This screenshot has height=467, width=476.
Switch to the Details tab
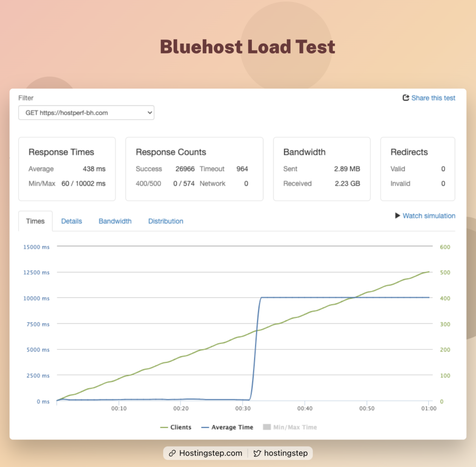coord(72,221)
